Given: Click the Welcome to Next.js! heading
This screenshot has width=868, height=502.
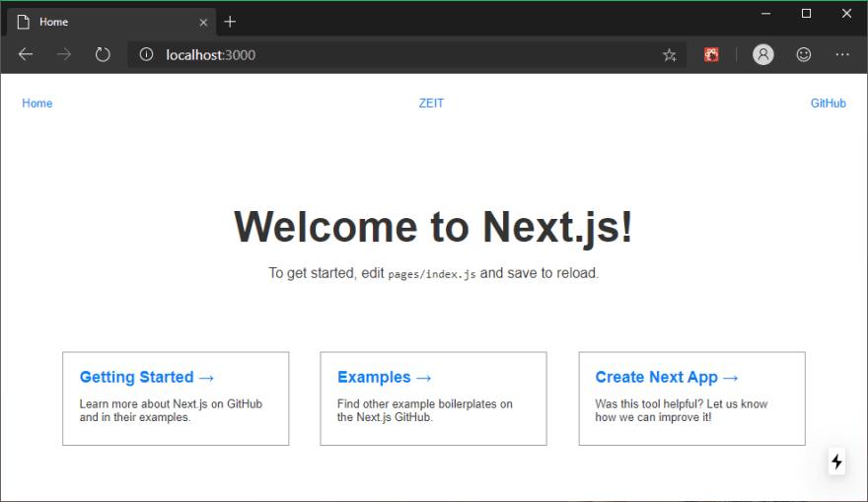Looking at the screenshot, I should pos(433,227).
